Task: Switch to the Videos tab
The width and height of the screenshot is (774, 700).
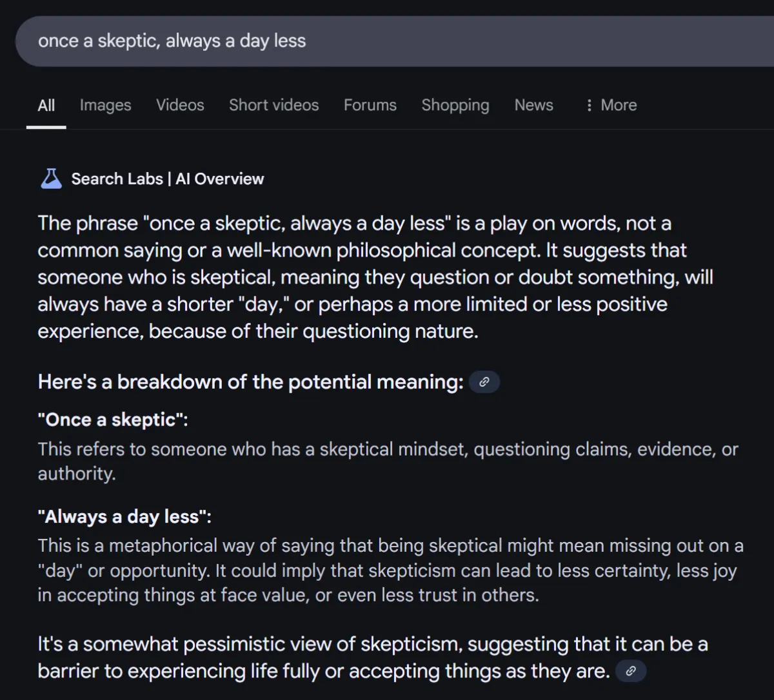Action: click(x=180, y=105)
